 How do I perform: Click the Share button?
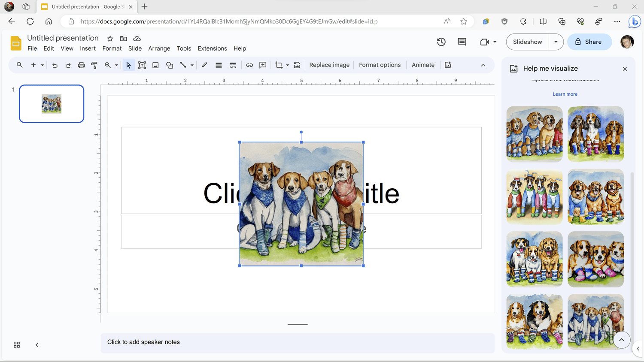(589, 42)
